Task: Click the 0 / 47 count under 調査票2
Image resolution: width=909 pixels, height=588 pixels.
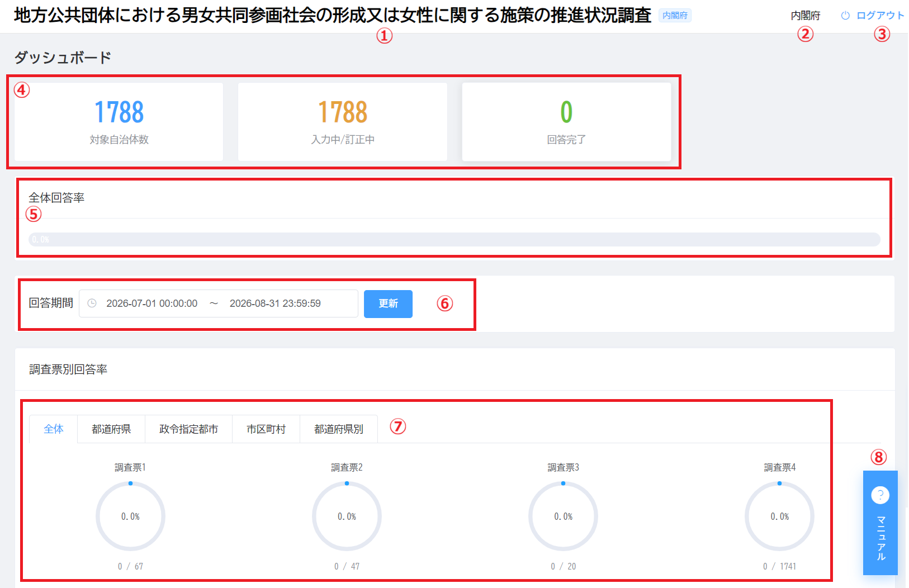Action: (347, 566)
